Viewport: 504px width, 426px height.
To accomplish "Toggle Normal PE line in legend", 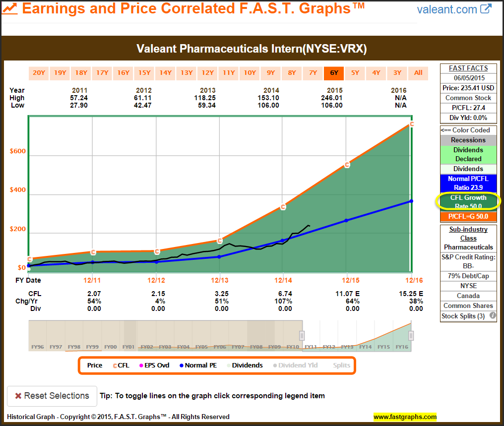I will [x=198, y=365].
